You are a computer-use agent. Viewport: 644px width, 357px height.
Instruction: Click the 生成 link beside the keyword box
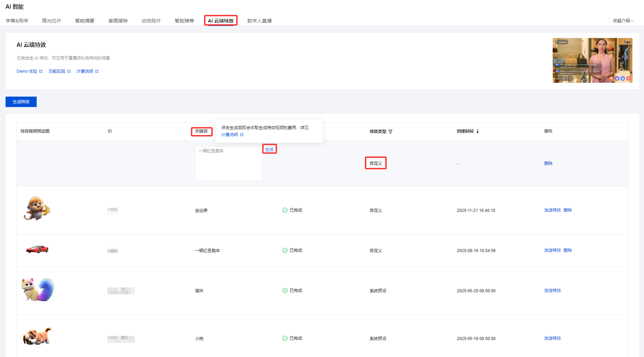(x=269, y=150)
